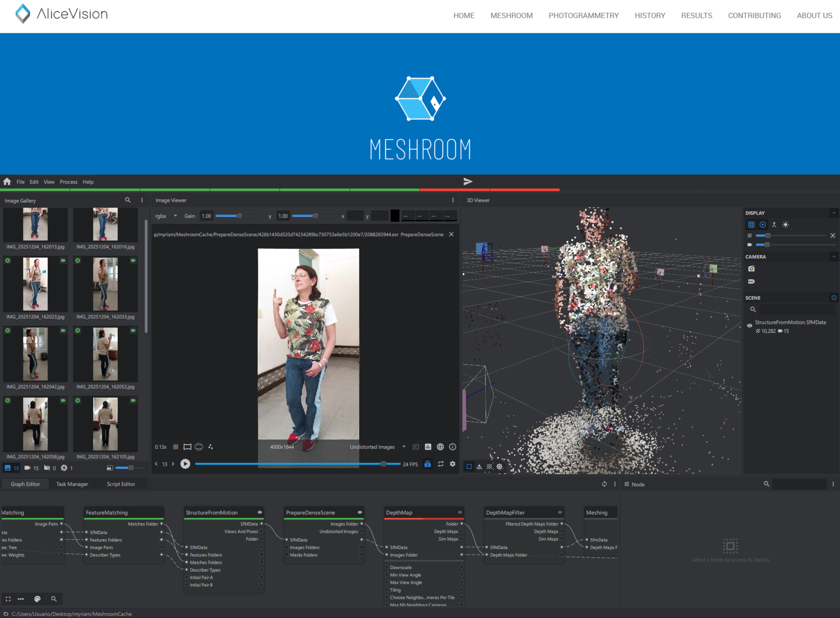Toggle eye icon on StructureFromMotion node

click(260, 512)
